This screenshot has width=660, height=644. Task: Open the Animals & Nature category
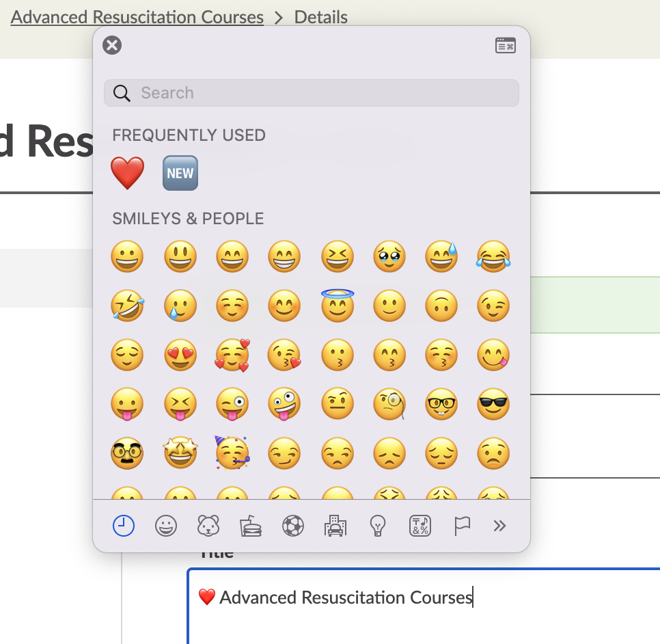[x=208, y=526]
